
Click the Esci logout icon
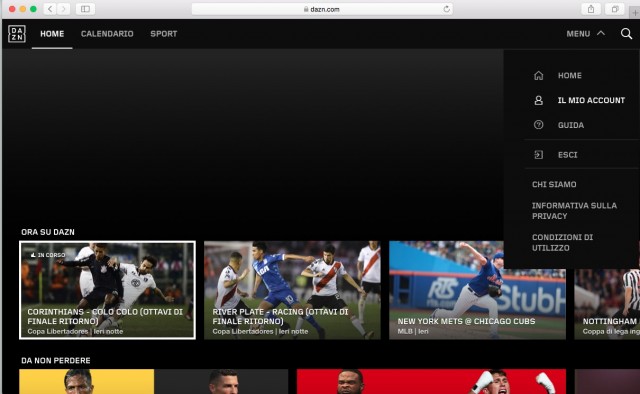[538, 155]
